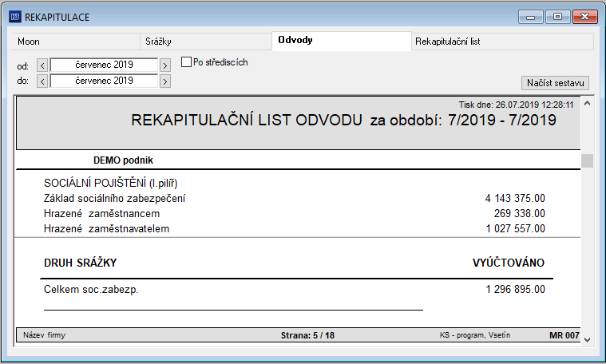Click the Základ sociálního zabezpečení label
The image size is (606, 364).
tap(114, 199)
